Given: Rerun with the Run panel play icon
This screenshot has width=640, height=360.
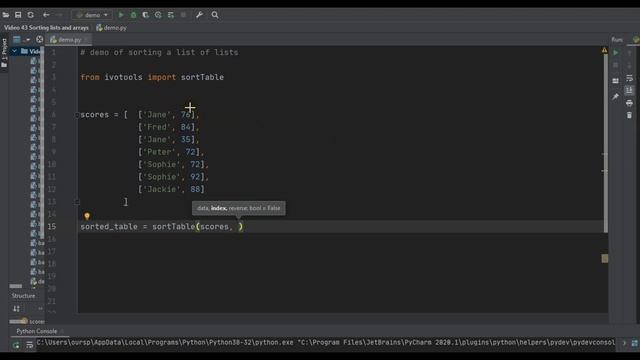Looking at the screenshot, I should tap(616, 53).
